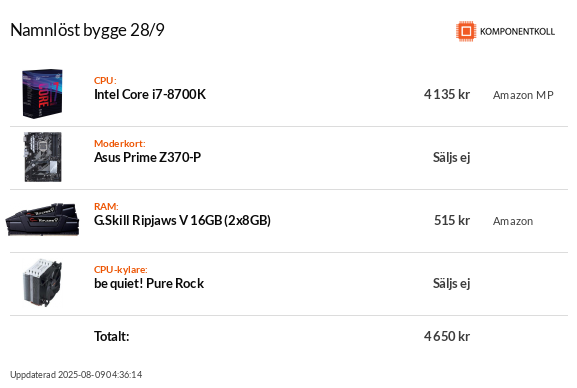The height and width of the screenshot is (388, 577).
Task: Select the be quiet! Pure Rock name
Action: point(149,283)
